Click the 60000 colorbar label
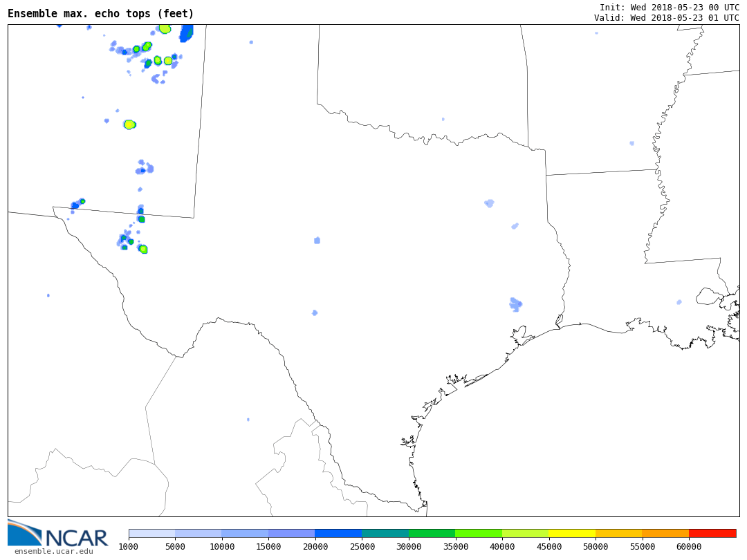The height and width of the screenshot is (560, 747). 689,547
